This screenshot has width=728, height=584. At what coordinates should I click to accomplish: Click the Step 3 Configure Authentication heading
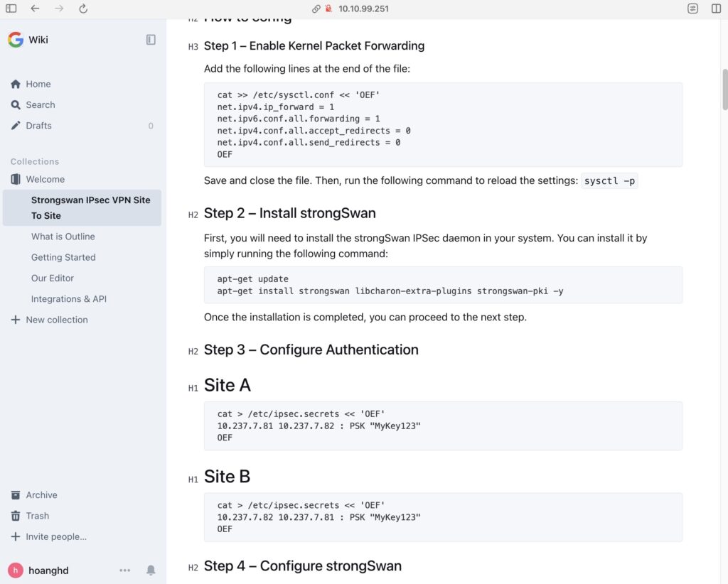tap(311, 350)
